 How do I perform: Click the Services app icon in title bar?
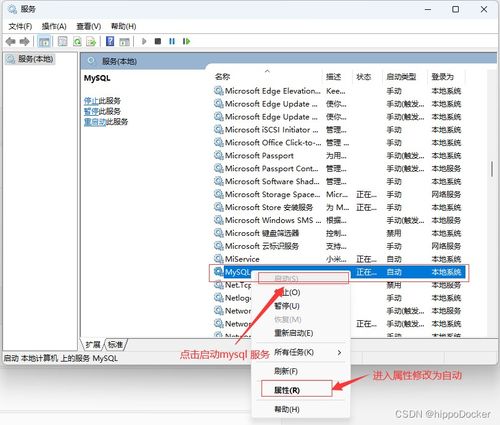[12, 9]
